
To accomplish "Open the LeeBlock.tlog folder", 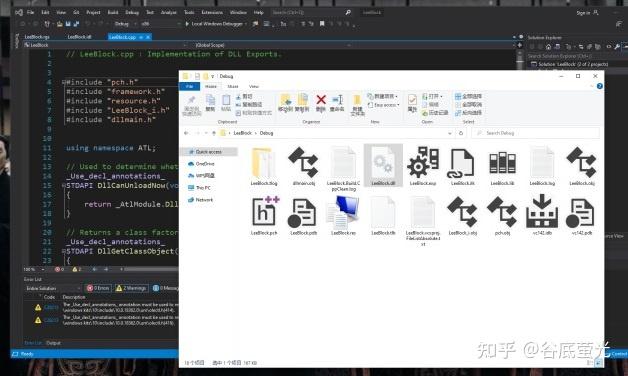I will 264,162.
